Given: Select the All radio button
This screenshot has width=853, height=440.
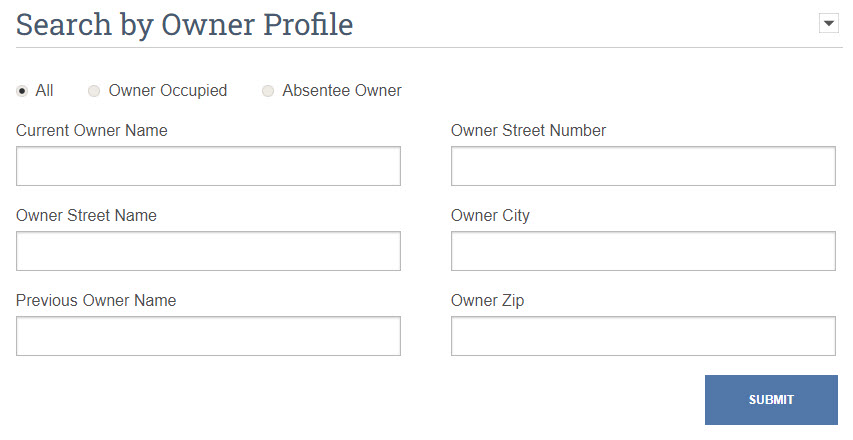Looking at the screenshot, I should 22,91.
